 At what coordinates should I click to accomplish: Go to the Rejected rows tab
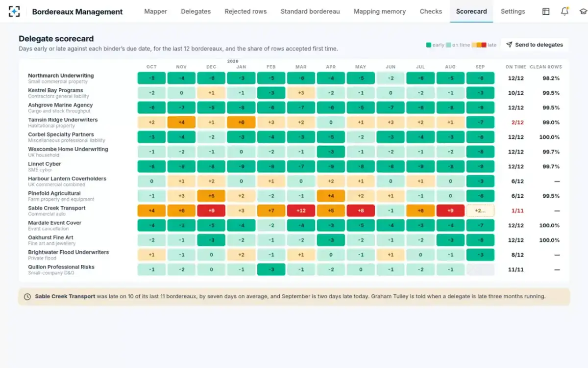point(245,11)
